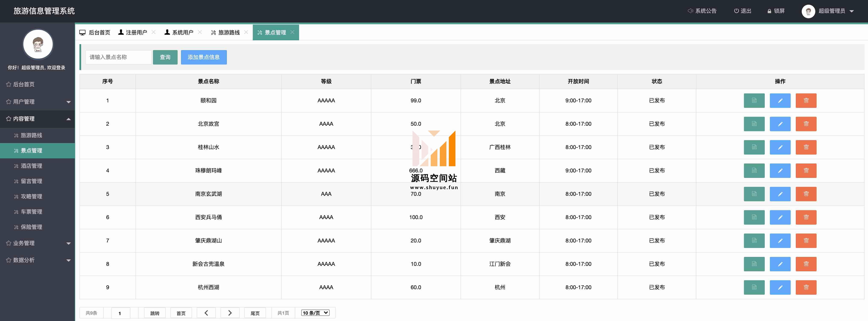
Task: Close the 景点管理 tab
Action: tap(293, 32)
